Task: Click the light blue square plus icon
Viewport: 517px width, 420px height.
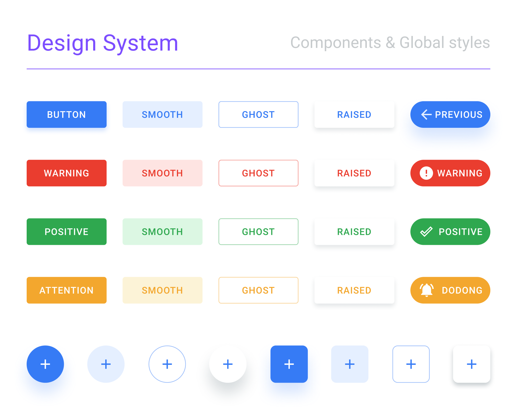Action: [x=350, y=364]
